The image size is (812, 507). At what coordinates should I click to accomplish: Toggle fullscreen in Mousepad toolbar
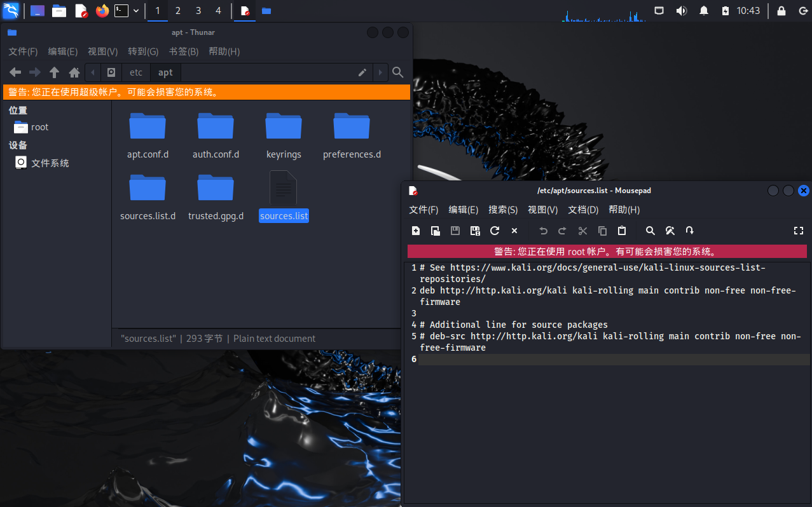point(799,231)
